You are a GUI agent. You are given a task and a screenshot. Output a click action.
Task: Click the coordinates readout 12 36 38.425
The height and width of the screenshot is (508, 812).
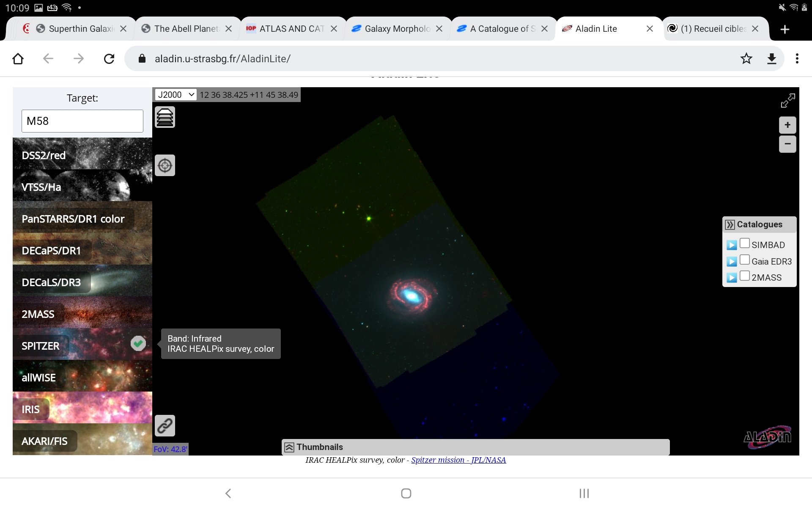(x=249, y=95)
